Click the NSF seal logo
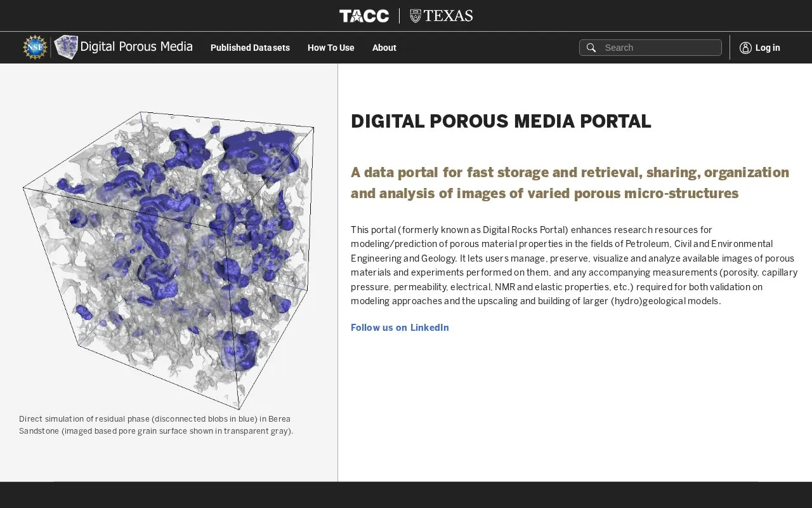The image size is (812, 508). tap(35, 48)
